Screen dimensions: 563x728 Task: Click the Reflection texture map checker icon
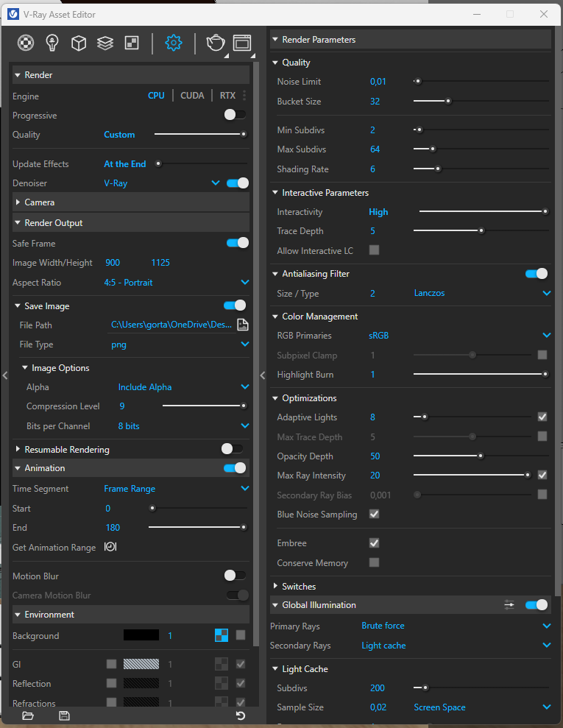click(x=222, y=683)
